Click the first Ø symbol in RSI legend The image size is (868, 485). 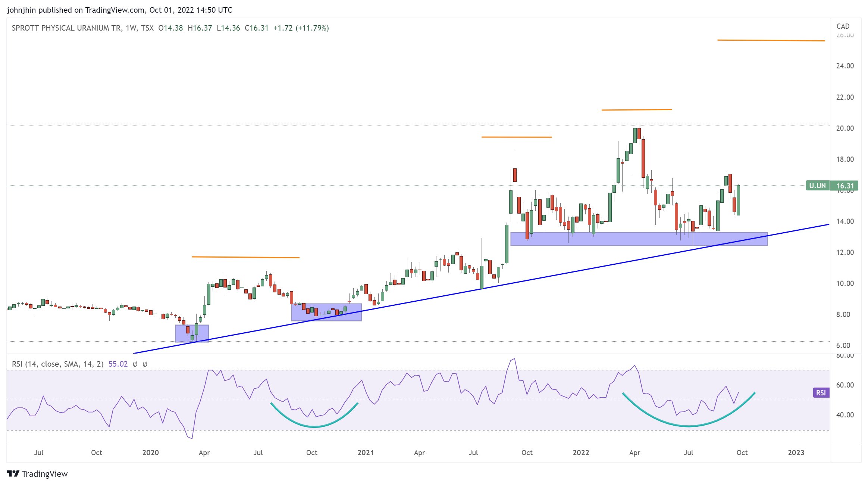tap(135, 364)
